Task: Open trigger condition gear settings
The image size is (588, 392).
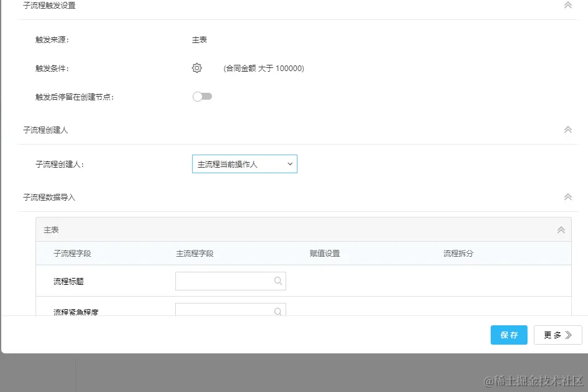Action: (197, 68)
